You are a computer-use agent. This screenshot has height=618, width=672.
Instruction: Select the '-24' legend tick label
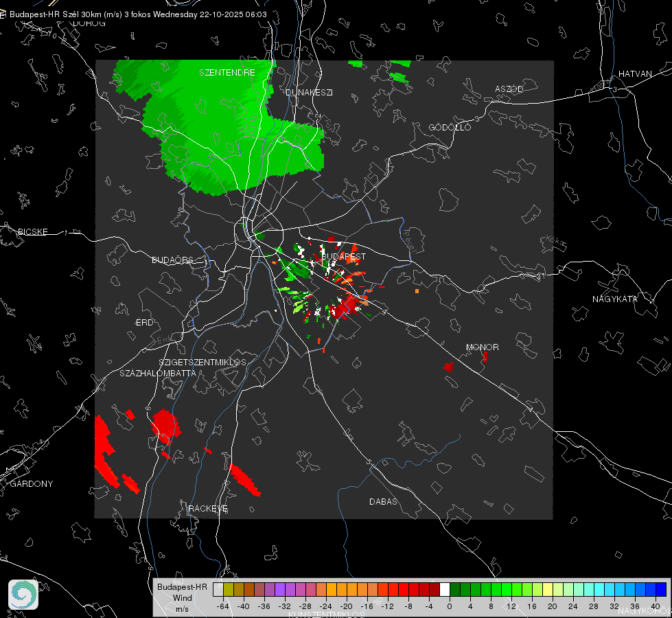tap(326, 606)
